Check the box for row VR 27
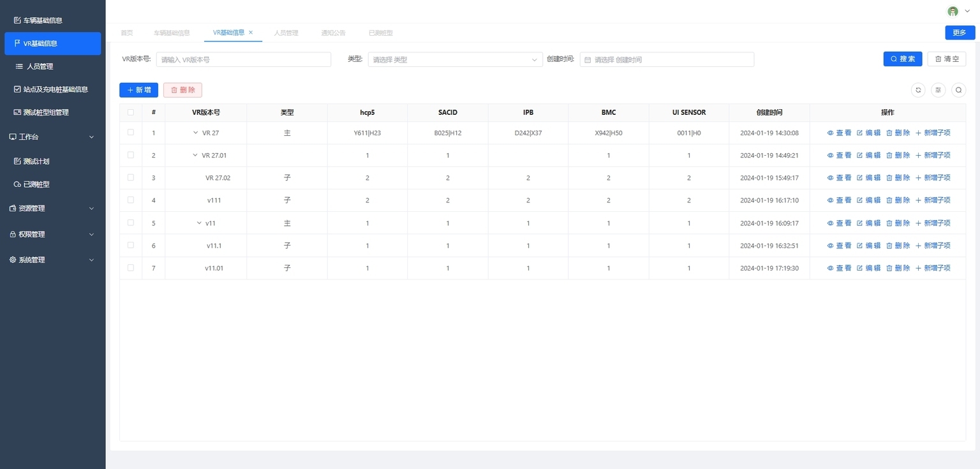The height and width of the screenshot is (469, 980). tap(131, 132)
